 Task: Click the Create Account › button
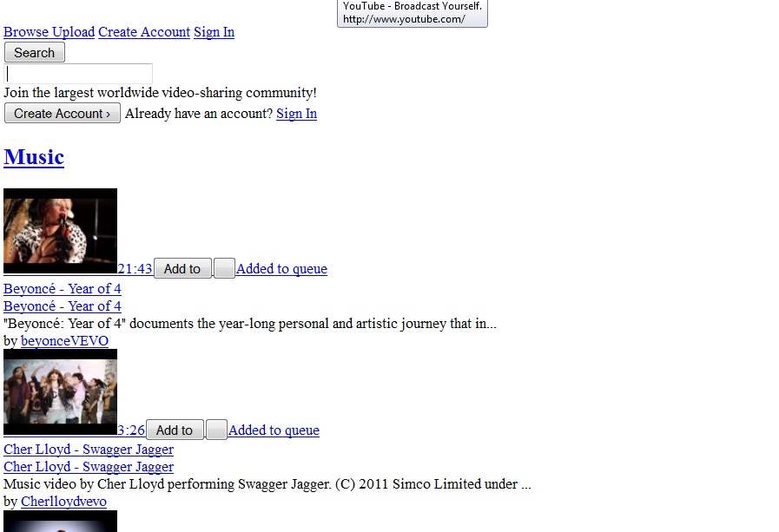[63, 113]
